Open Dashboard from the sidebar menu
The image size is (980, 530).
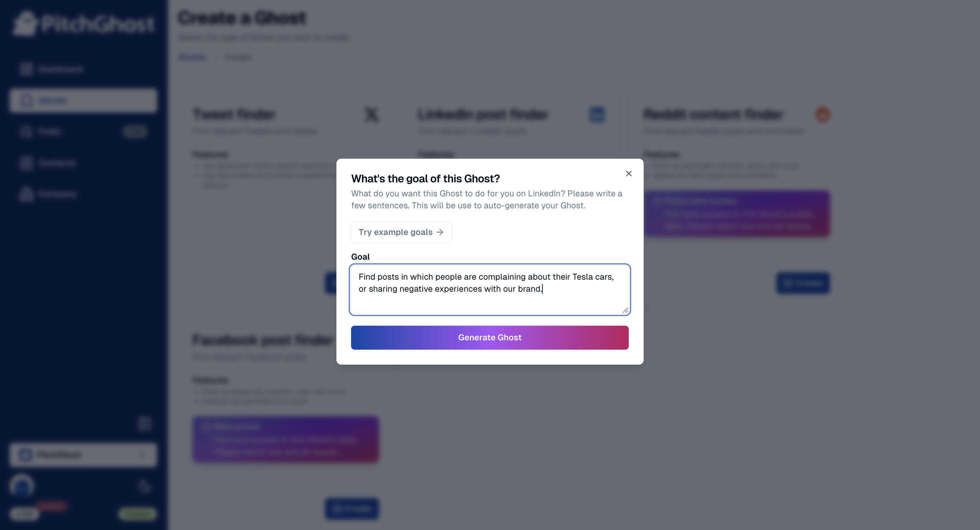point(60,69)
